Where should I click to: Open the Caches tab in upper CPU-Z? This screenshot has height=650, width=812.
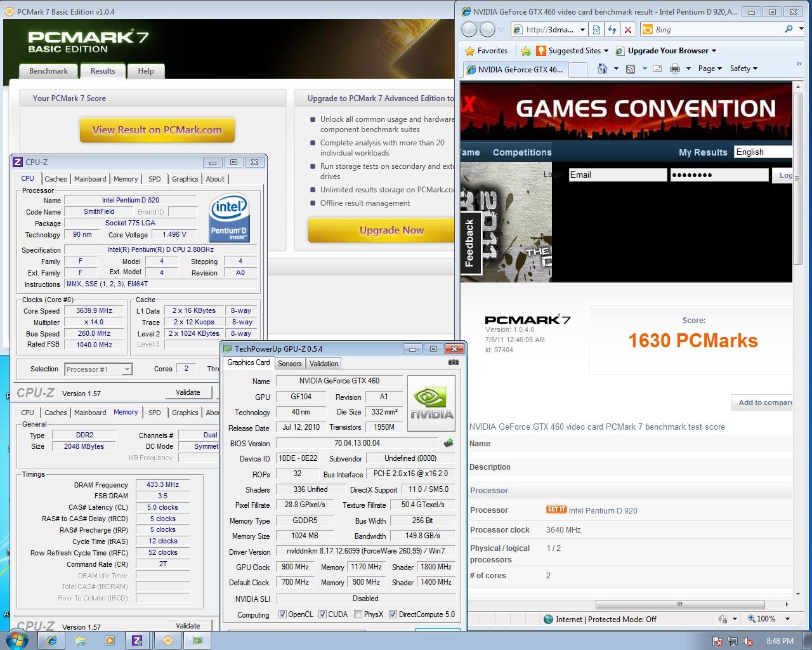coord(55,179)
